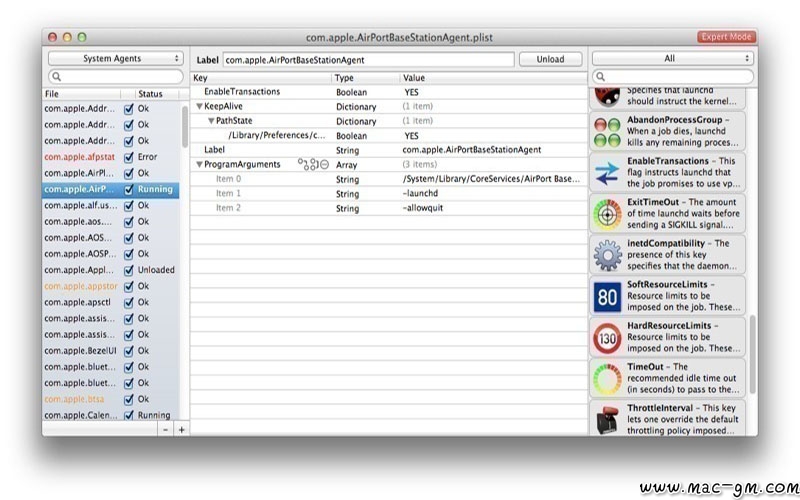Select the SoftResourceLimits blue 80 sign icon
Screen dimensions: 800x500
point(607,296)
